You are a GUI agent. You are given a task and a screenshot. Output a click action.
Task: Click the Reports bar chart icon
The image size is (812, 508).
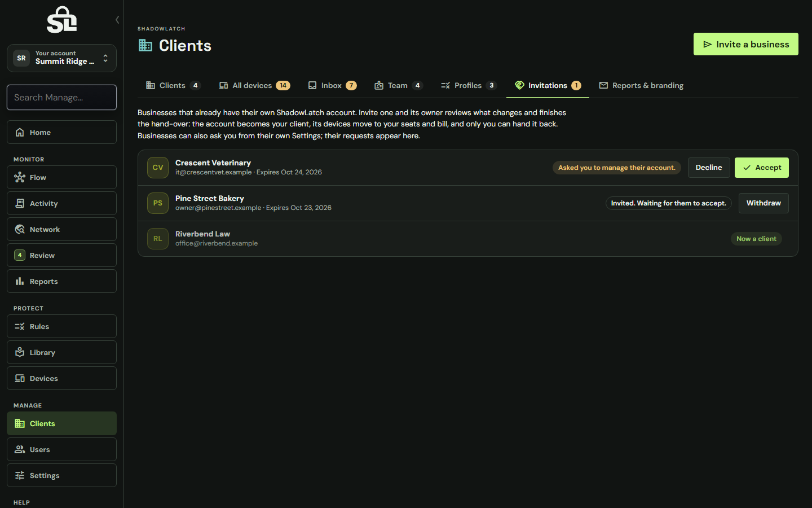pos(20,281)
